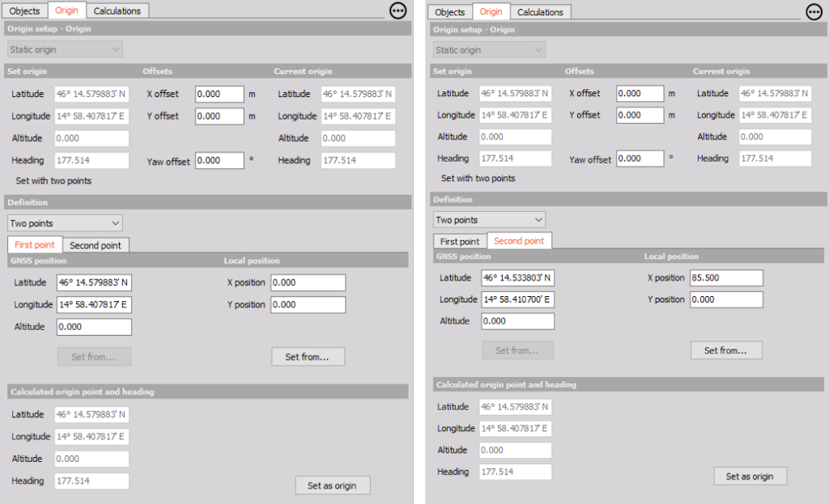Click calculated origin Altitude field in right panel
Image resolution: width=829 pixels, height=504 pixels.
516,450
